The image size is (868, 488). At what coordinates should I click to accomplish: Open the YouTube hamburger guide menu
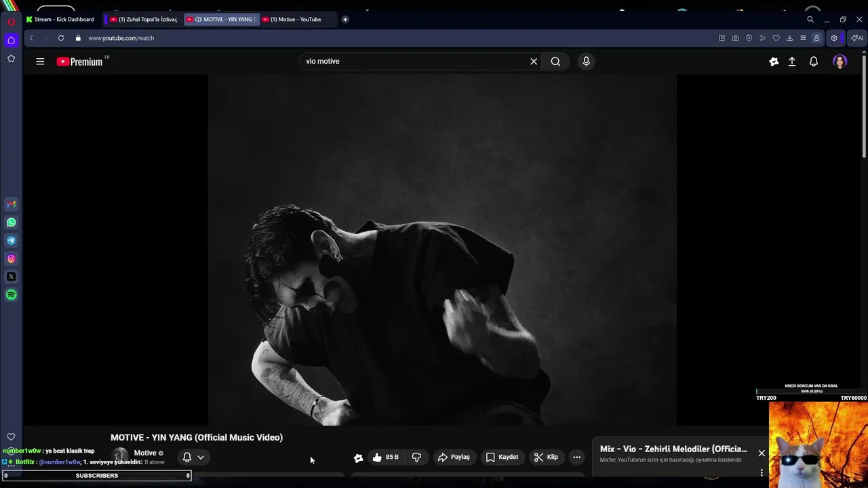[40, 62]
